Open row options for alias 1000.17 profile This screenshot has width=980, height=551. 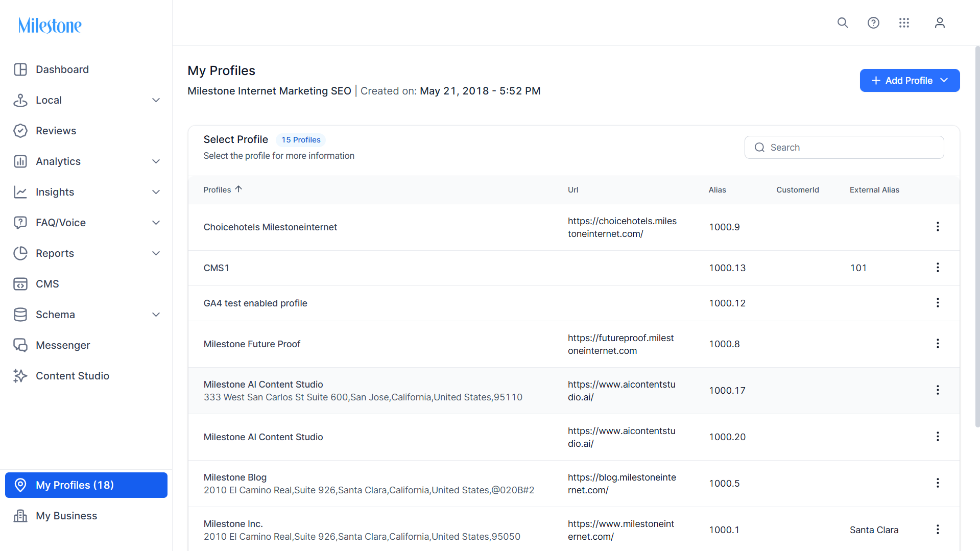point(938,390)
